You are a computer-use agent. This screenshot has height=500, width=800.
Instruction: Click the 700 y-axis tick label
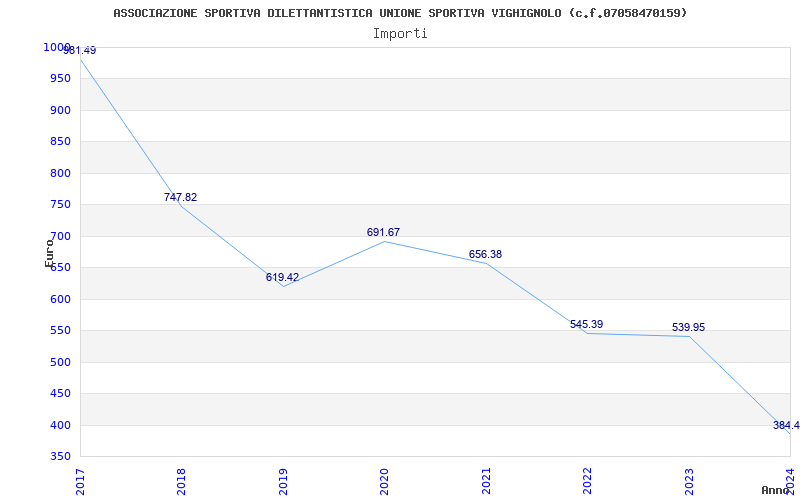[x=61, y=236]
